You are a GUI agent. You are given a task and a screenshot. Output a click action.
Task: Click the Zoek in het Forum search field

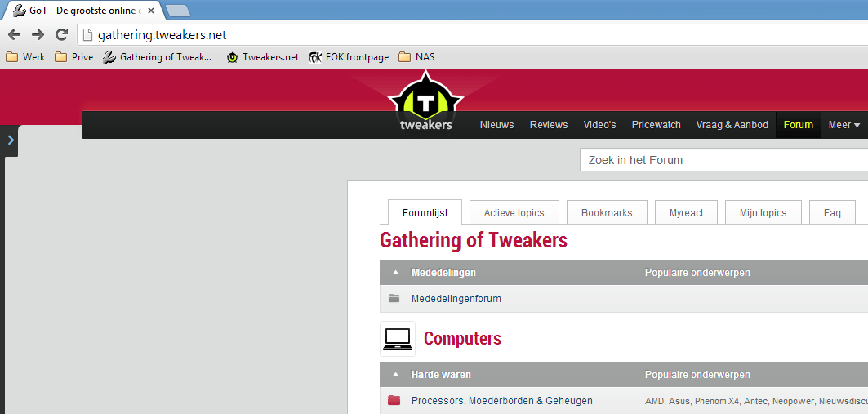click(723, 160)
